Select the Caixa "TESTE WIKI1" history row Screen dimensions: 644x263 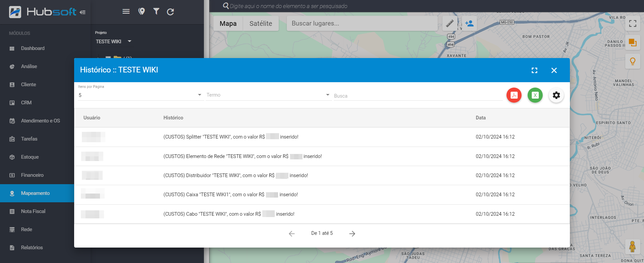(322, 195)
